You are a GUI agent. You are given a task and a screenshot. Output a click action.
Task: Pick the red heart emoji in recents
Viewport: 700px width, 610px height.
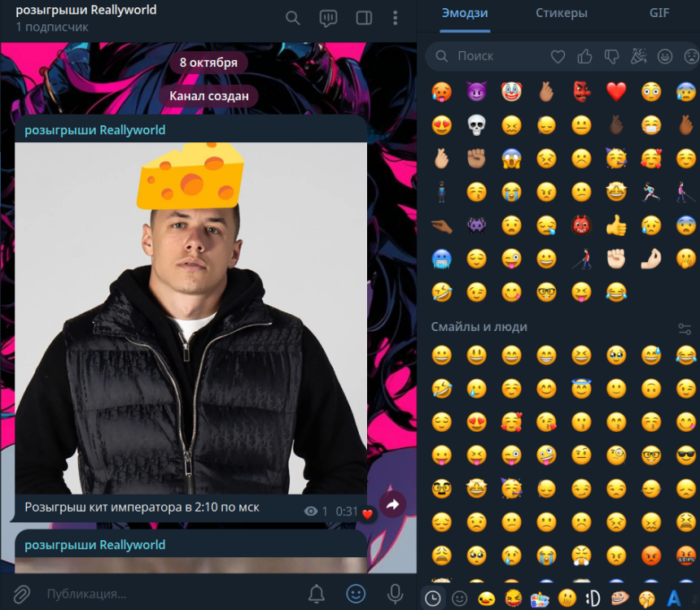click(616, 92)
